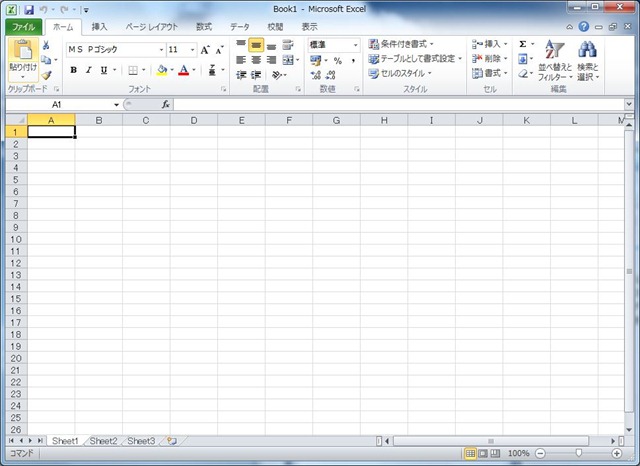
Task: Click the Clear eraser icon
Action: [x=522, y=74]
